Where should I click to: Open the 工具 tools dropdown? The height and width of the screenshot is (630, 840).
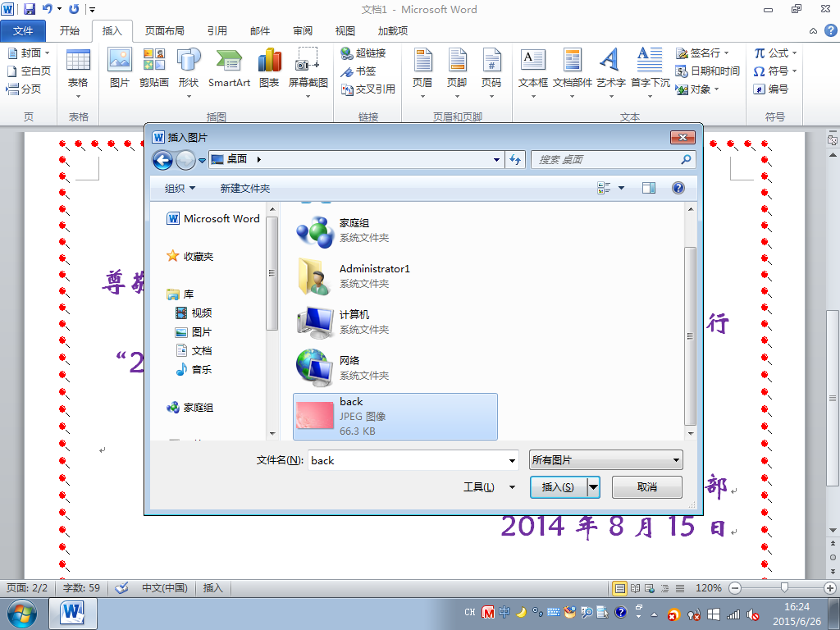[489, 487]
